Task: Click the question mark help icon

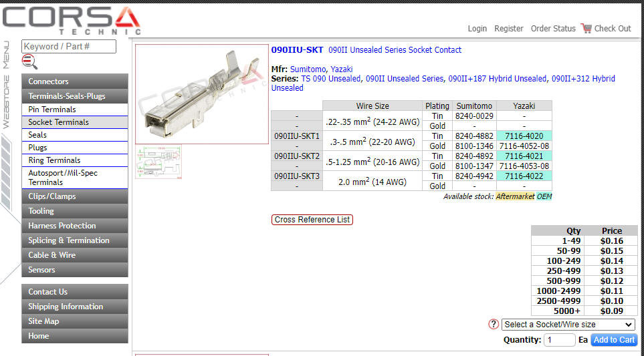Action: click(x=494, y=324)
